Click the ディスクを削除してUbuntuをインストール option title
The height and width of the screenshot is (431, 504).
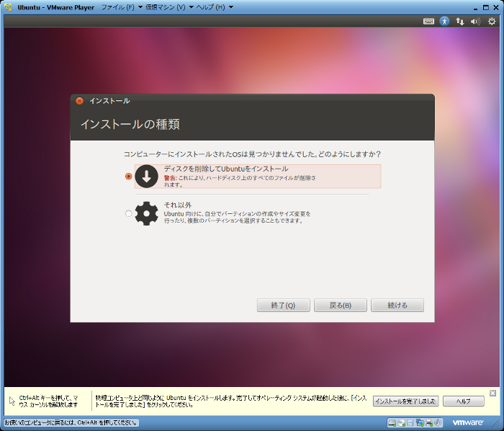coord(226,169)
